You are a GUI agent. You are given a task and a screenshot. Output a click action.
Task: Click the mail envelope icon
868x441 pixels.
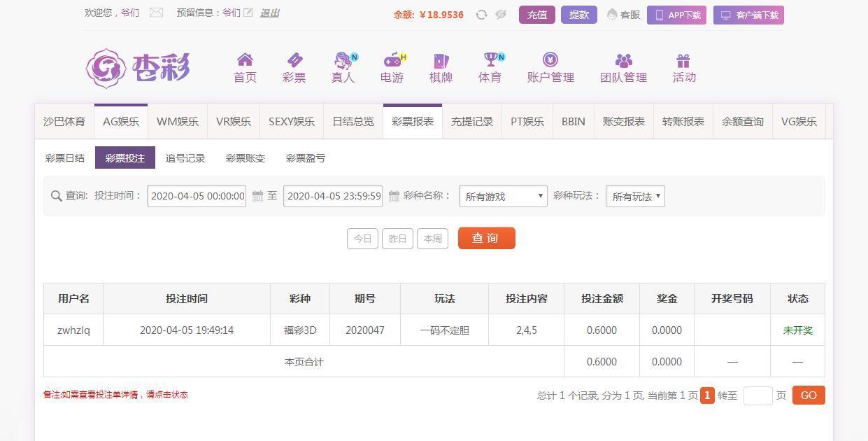pos(156,13)
